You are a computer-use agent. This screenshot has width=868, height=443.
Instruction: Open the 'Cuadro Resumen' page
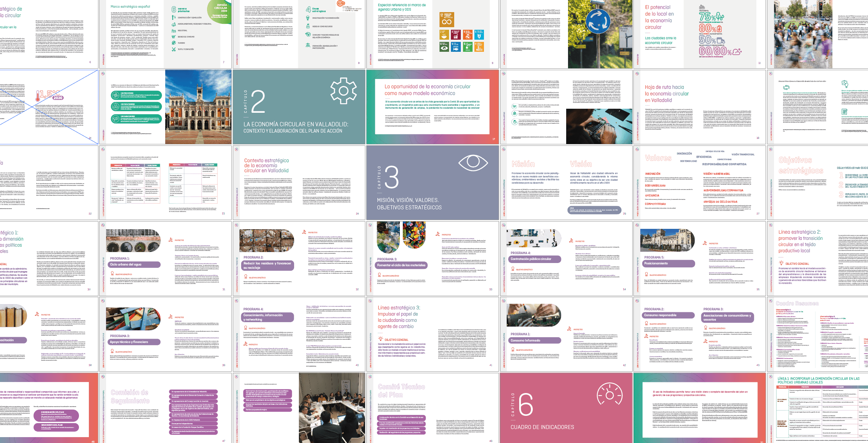tap(797, 303)
